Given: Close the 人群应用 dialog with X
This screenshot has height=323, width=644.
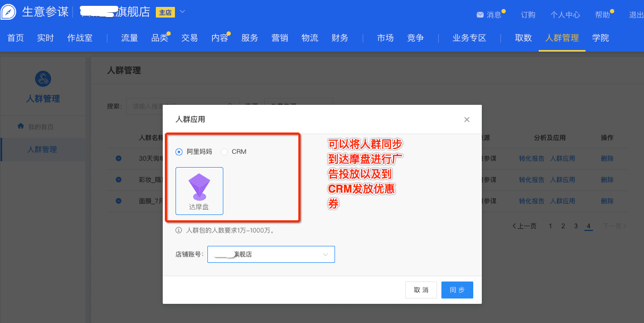Looking at the screenshot, I should (467, 120).
